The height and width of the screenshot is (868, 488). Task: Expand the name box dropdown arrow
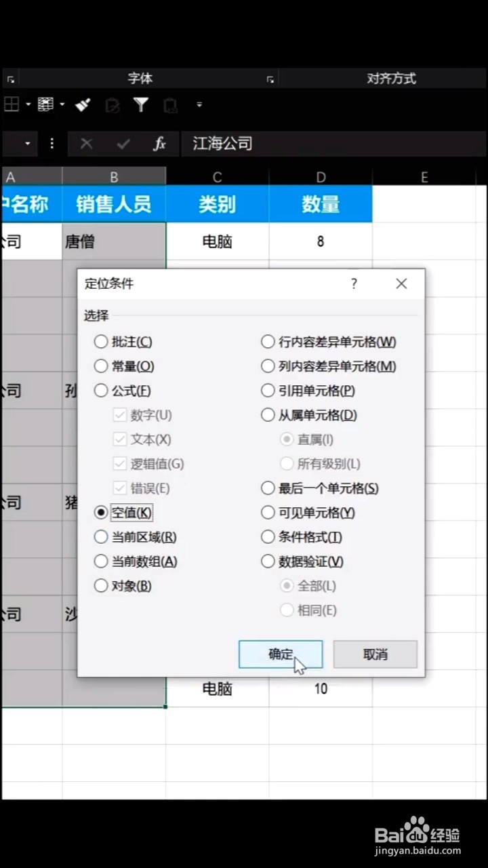pyautogui.click(x=28, y=144)
